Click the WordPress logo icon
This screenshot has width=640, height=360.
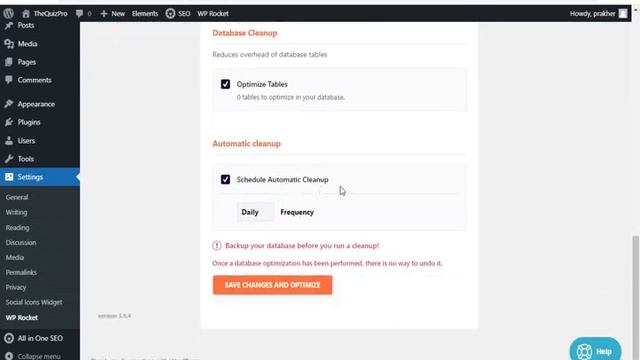click(9, 13)
